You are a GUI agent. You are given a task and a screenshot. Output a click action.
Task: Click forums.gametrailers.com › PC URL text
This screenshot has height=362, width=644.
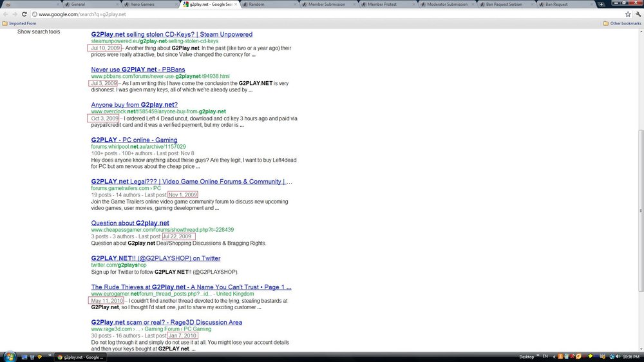(x=126, y=188)
